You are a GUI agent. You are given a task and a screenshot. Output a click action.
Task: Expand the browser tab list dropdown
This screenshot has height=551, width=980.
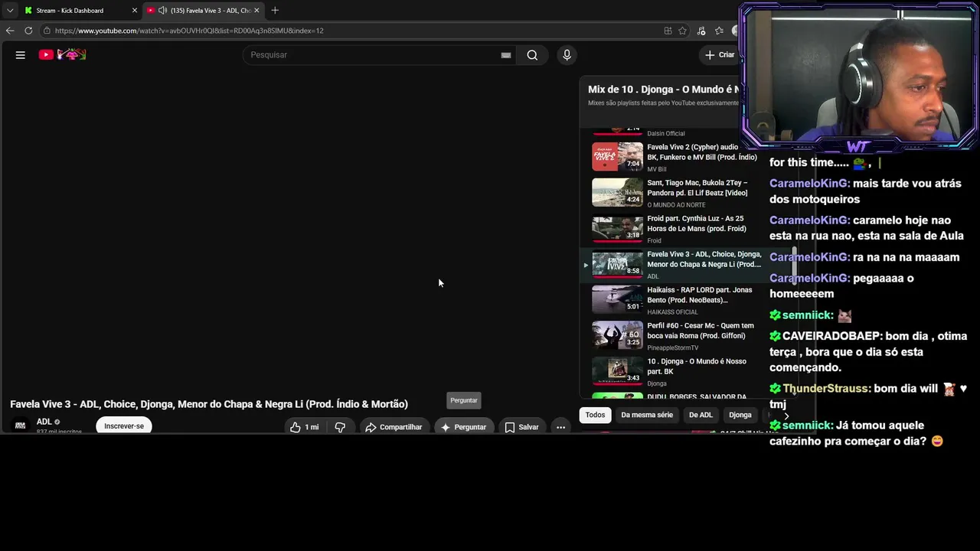(x=10, y=11)
